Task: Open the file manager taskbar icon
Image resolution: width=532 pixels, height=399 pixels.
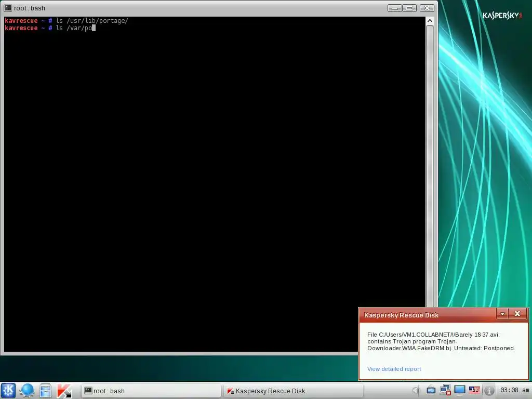Action: pyautogui.click(x=46, y=391)
